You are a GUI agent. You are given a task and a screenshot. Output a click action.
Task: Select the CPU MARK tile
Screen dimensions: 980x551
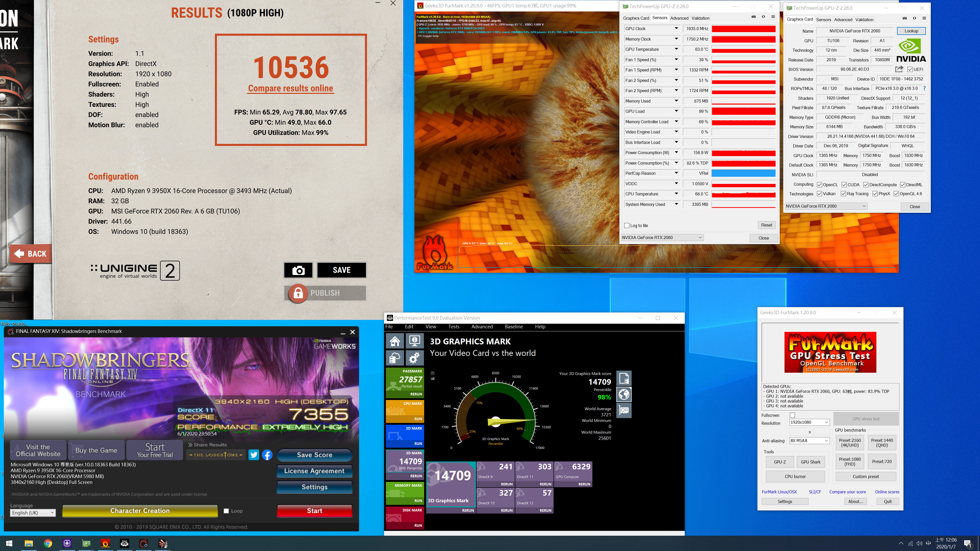point(405,411)
